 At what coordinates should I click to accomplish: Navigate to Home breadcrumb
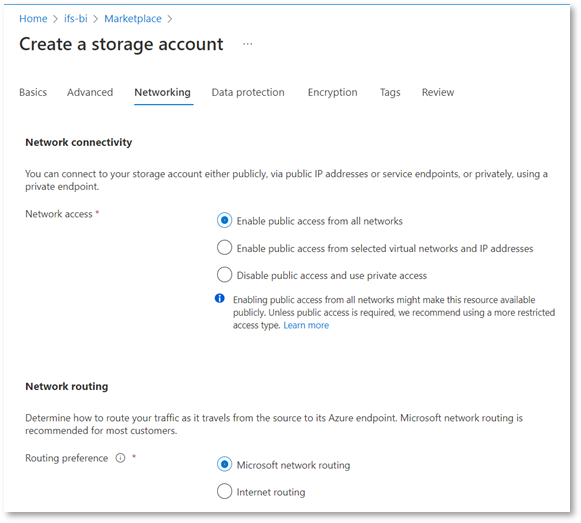pos(33,19)
